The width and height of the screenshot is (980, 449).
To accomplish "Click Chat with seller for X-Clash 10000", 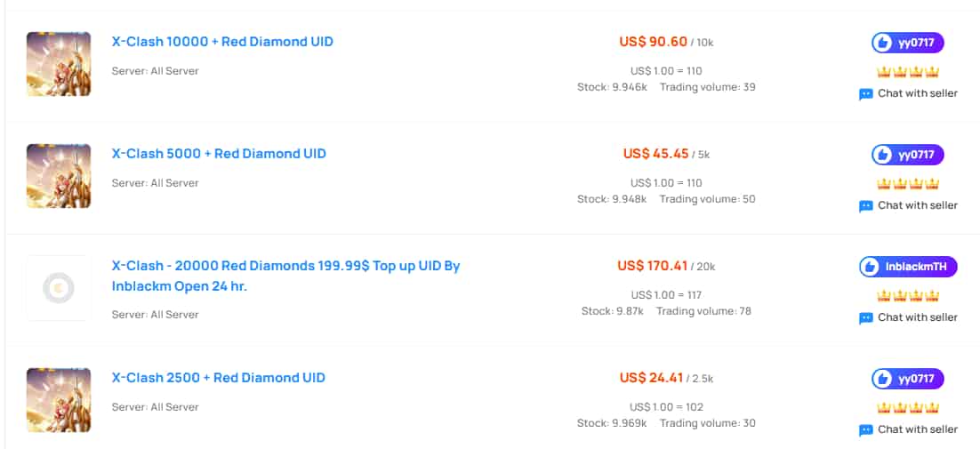I will (x=908, y=93).
